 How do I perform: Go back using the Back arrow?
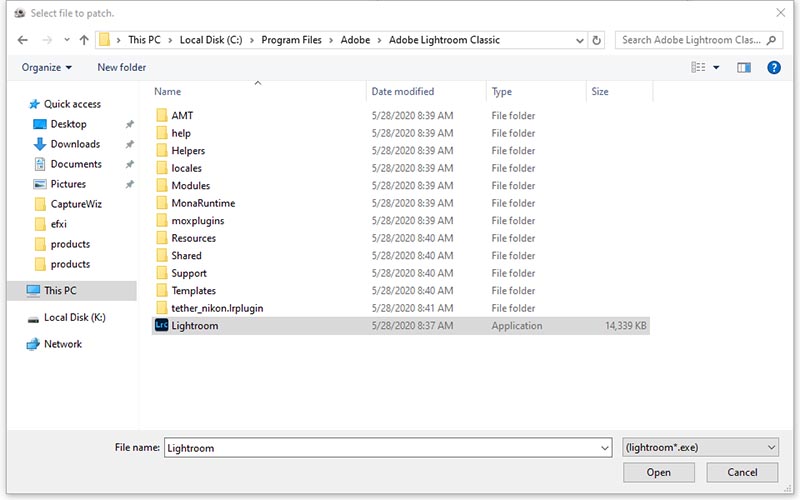[22, 40]
